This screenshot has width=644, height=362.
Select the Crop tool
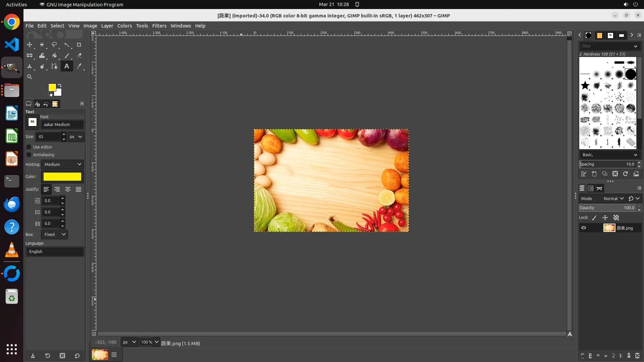pos(79,45)
